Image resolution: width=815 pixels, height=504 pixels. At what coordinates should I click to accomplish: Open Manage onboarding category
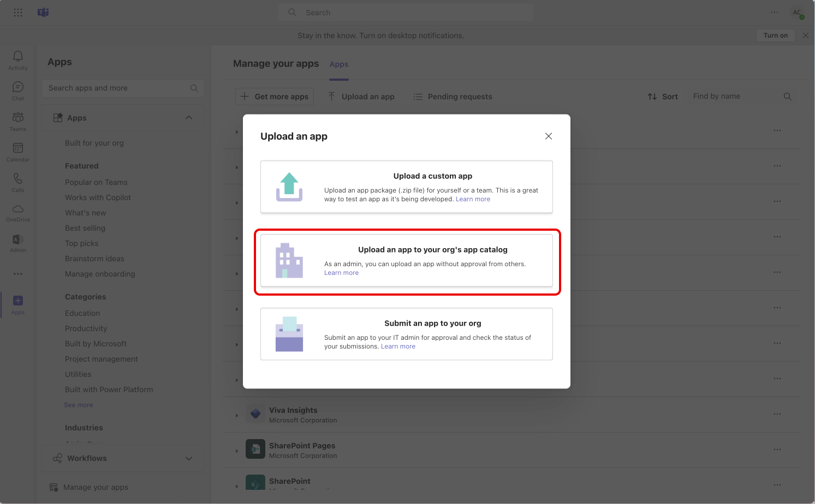pyautogui.click(x=100, y=274)
